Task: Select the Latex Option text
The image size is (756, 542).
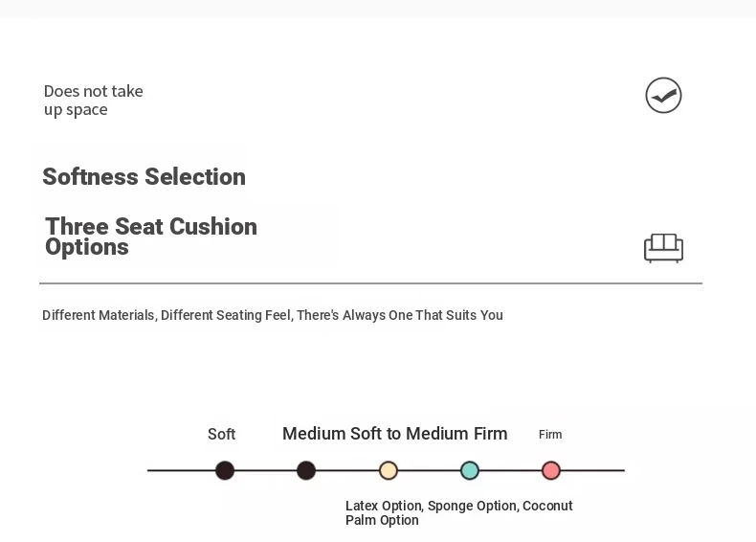Action: [384, 506]
